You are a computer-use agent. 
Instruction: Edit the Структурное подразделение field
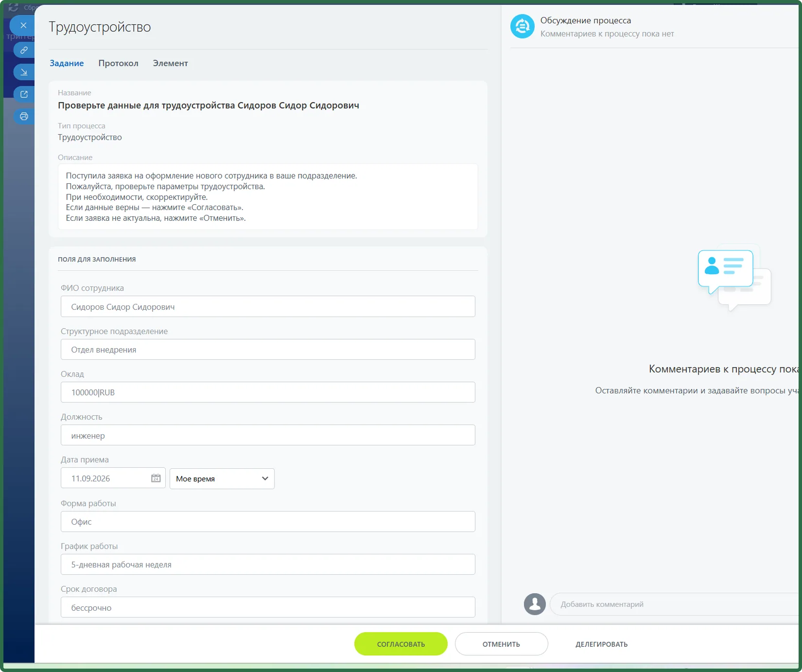pyautogui.click(x=268, y=350)
